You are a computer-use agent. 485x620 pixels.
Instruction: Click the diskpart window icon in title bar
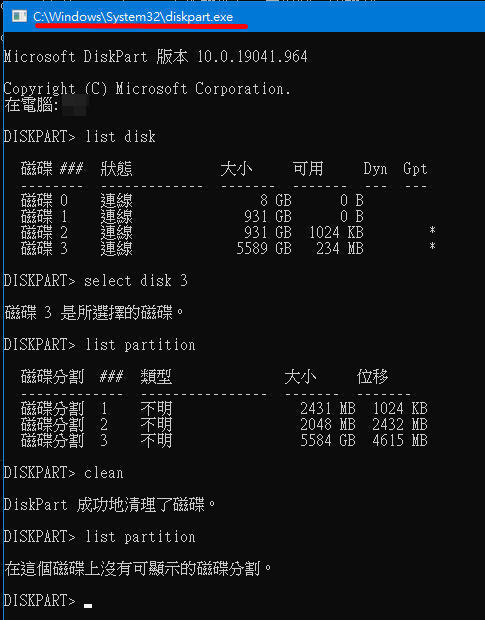19,16
